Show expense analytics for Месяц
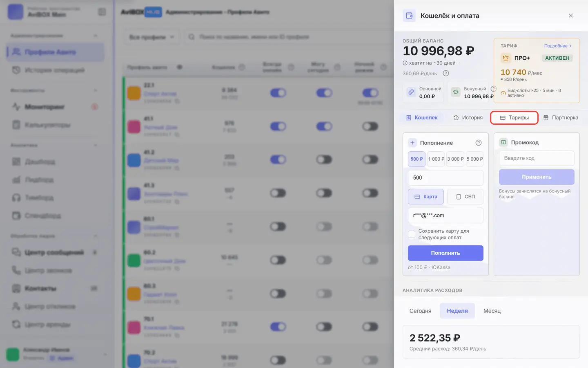Viewport: 588px width, 368px height. [492, 311]
